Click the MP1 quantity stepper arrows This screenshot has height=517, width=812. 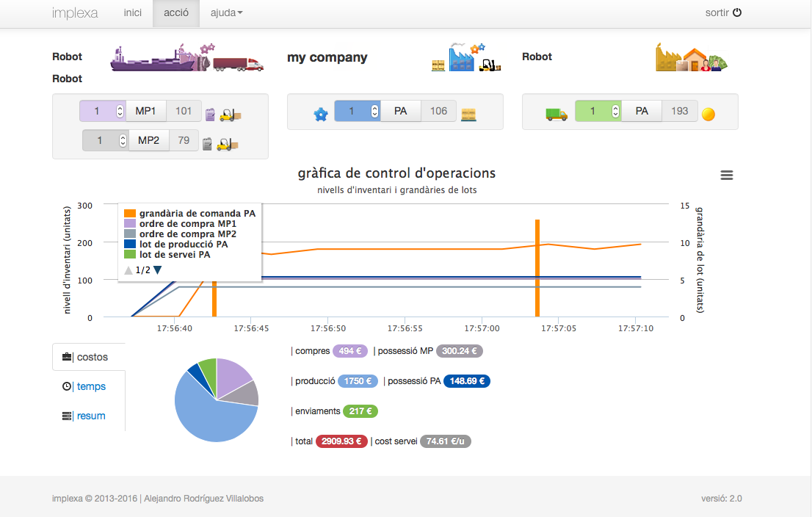pyautogui.click(x=120, y=112)
